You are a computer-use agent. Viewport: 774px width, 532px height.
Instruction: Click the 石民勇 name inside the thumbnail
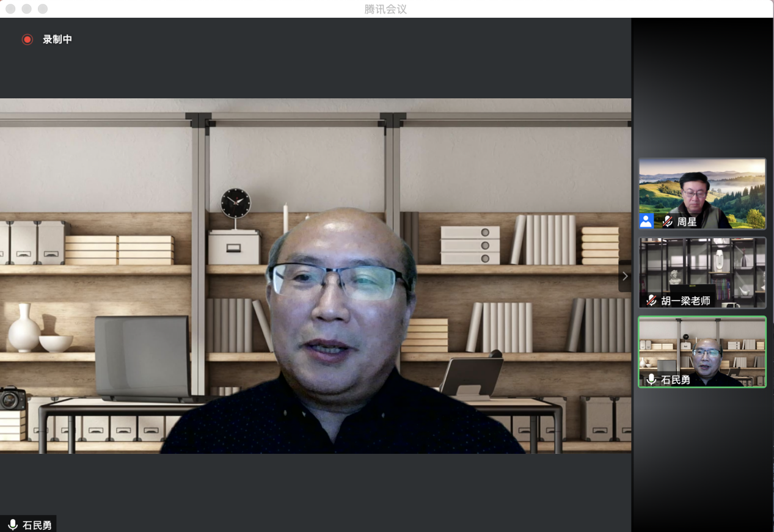click(676, 379)
